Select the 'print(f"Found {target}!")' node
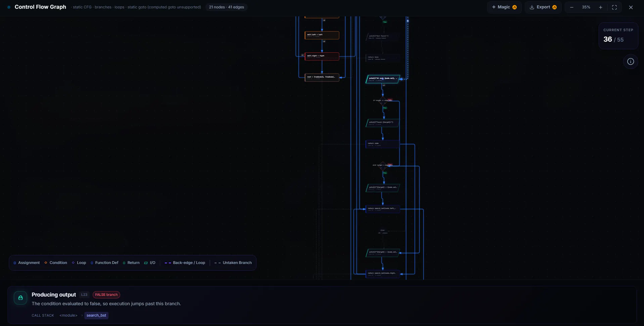Screen dimensions: 644x326 pyautogui.click(x=382, y=123)
